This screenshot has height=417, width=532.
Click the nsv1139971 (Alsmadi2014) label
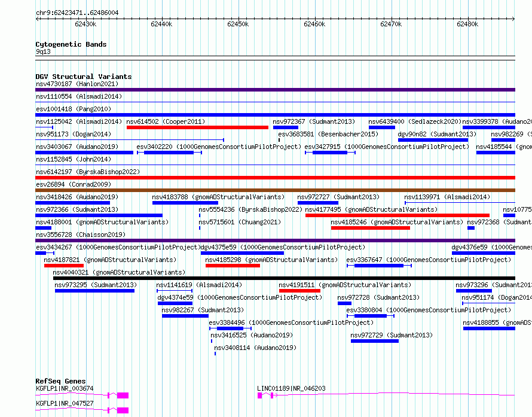point(447,197)
